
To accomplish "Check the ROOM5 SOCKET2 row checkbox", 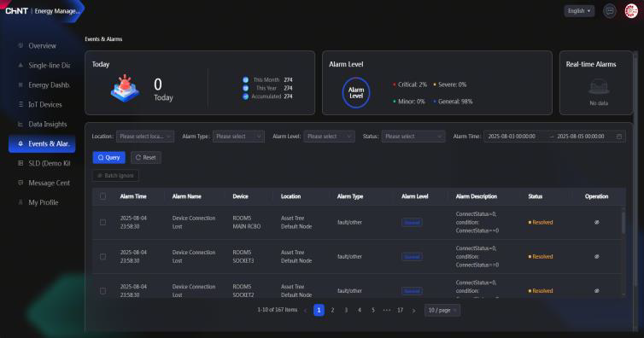I will point(102,291).
